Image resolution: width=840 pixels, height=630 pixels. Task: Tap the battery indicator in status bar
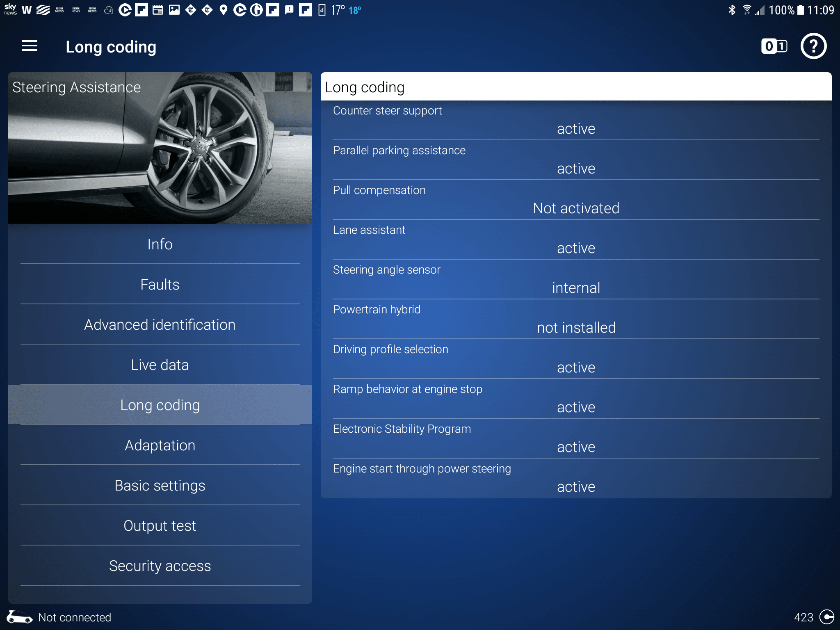point(800,10)
